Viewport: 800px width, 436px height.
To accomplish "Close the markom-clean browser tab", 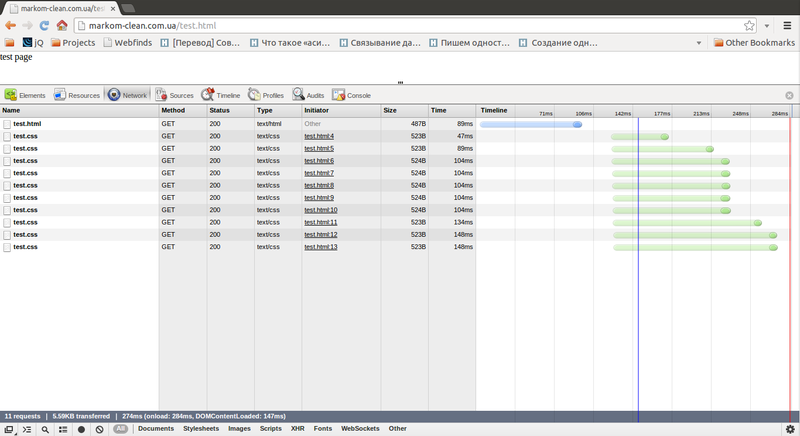I will pos(113,9).
